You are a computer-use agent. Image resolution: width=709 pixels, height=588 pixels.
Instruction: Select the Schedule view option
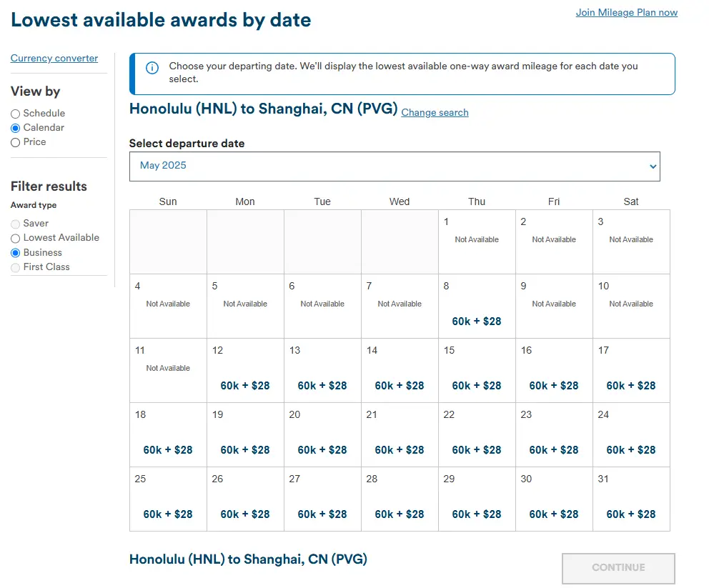tap(16, 114)
